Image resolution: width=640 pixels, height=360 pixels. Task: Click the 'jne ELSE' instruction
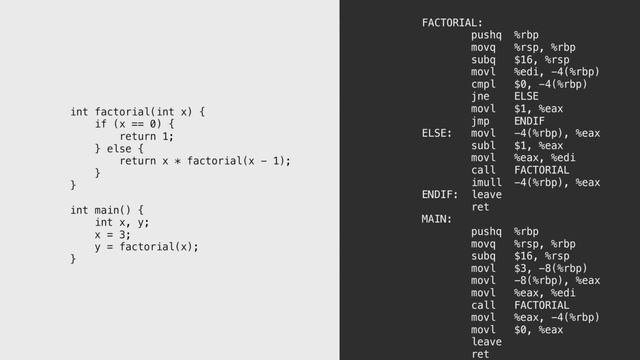(505, 97)
